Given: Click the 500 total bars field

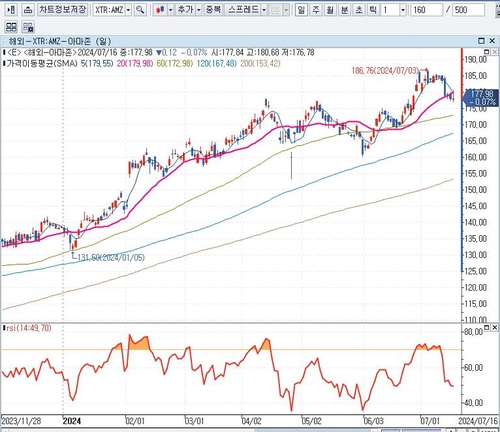Looking at the screenshot, I should click(x=468, y=10).
